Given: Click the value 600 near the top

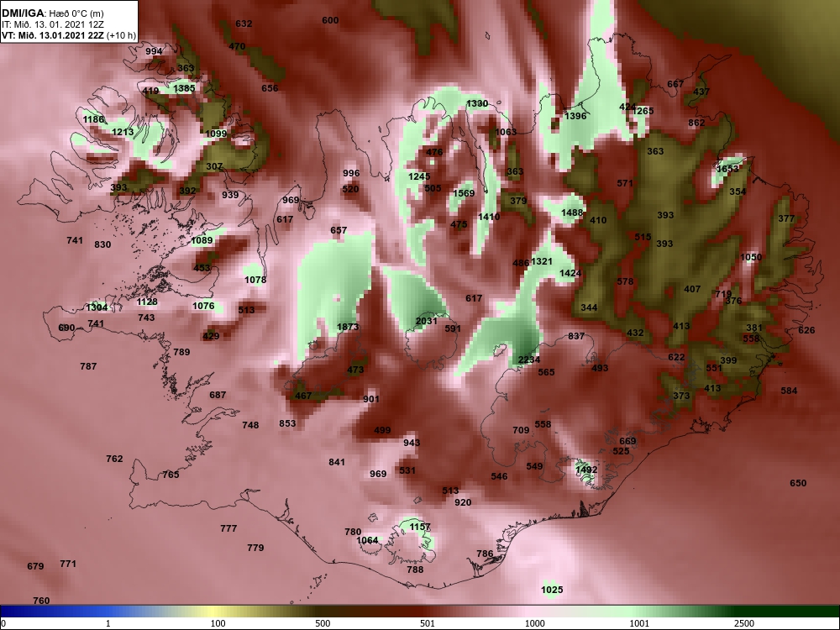Looking at the screenshot, I should (330, 20).
